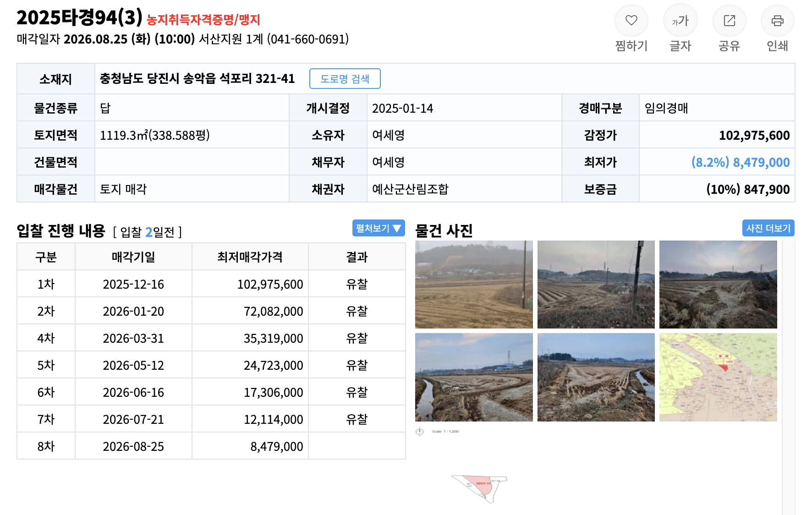Screen dimensions: 812x515
Task: Click the 6차 row price 17,306,000
Action: [274, 393]
